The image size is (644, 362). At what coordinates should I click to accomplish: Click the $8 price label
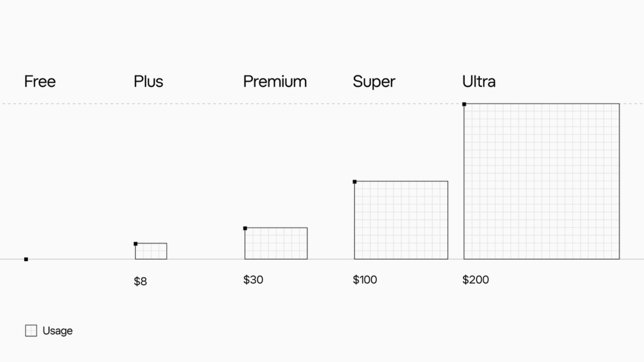click(141, 281)
